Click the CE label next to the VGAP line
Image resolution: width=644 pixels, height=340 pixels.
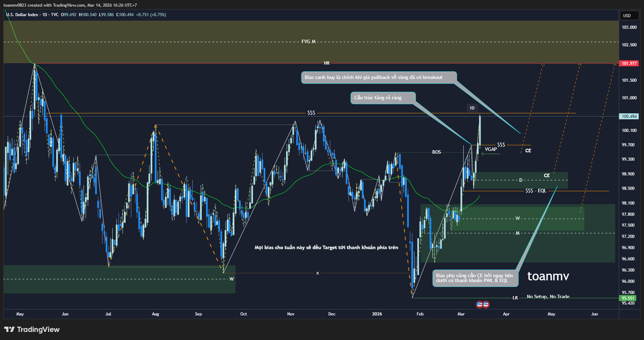(528, 151)
